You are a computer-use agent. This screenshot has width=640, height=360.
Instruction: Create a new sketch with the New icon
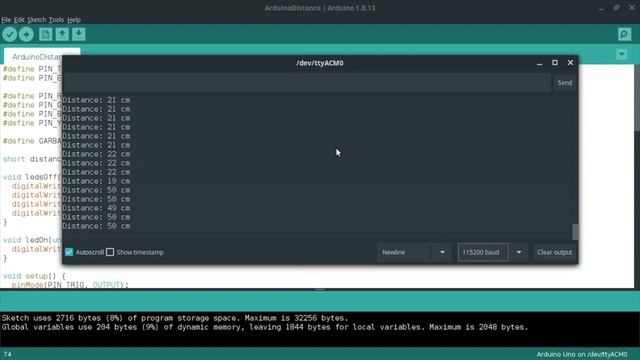(x=45, y=34)
